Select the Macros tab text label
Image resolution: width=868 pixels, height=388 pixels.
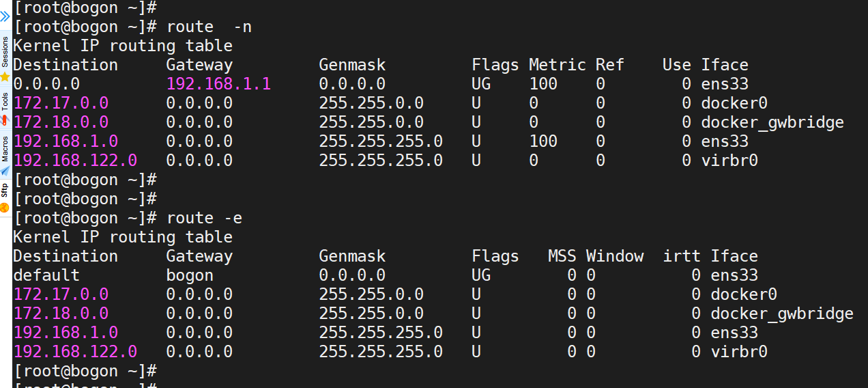[5, 148]
